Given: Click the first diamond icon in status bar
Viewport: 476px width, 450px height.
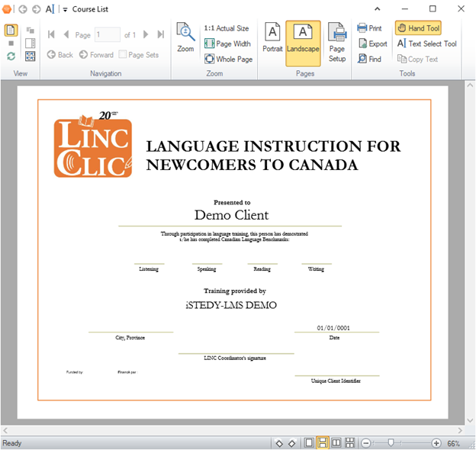Looking at the screenshot, I should (x=279, y=443).
